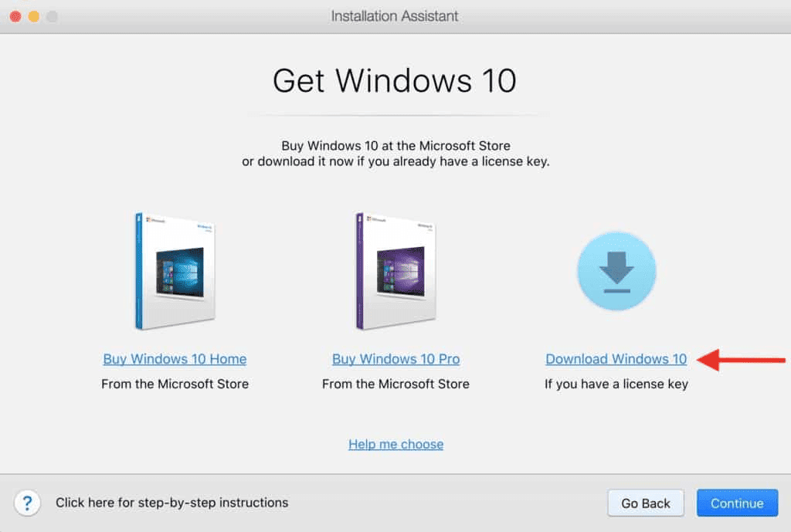
Task: Click the gray zoom window button
Action: click(x=51, y=16)
